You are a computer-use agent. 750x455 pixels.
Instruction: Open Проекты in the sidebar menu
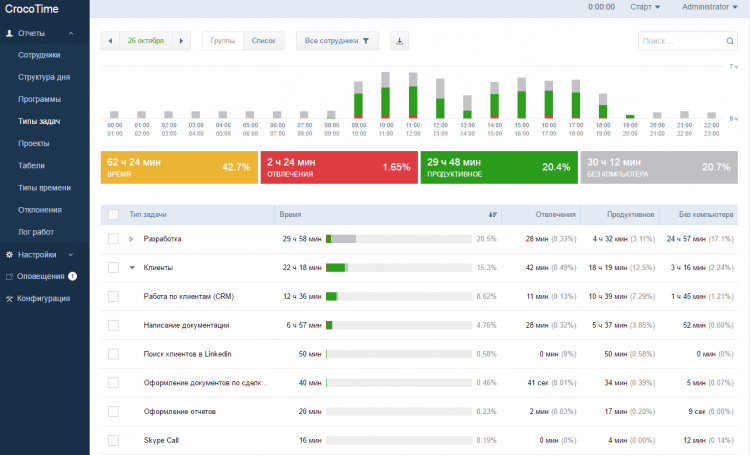(x=34, y=143)
